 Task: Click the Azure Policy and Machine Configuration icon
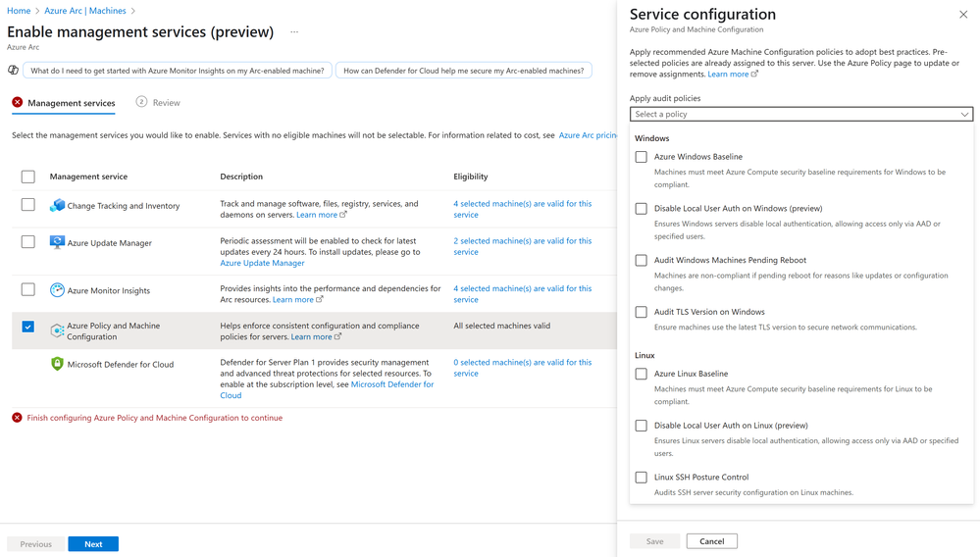57,330
